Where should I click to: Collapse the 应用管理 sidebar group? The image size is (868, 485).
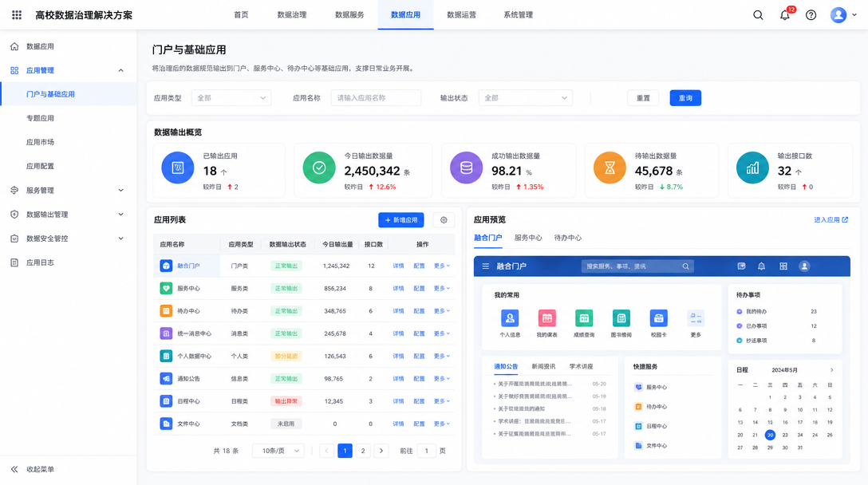coord(120,70)
